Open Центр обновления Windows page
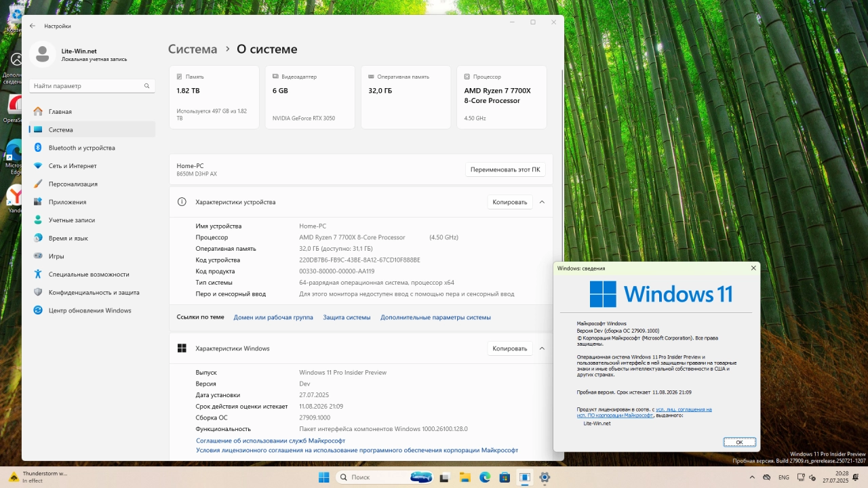 pos(92,310)
